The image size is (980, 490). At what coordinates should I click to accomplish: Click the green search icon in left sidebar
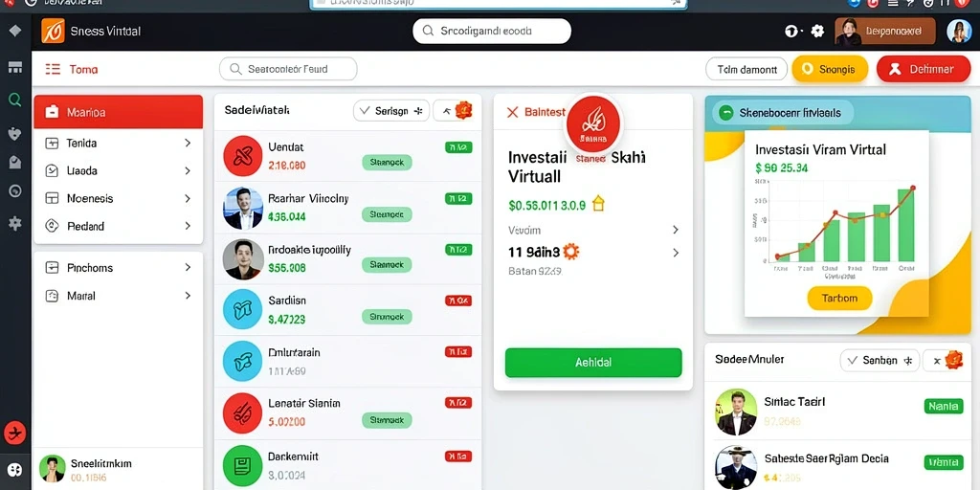(15, 100)
